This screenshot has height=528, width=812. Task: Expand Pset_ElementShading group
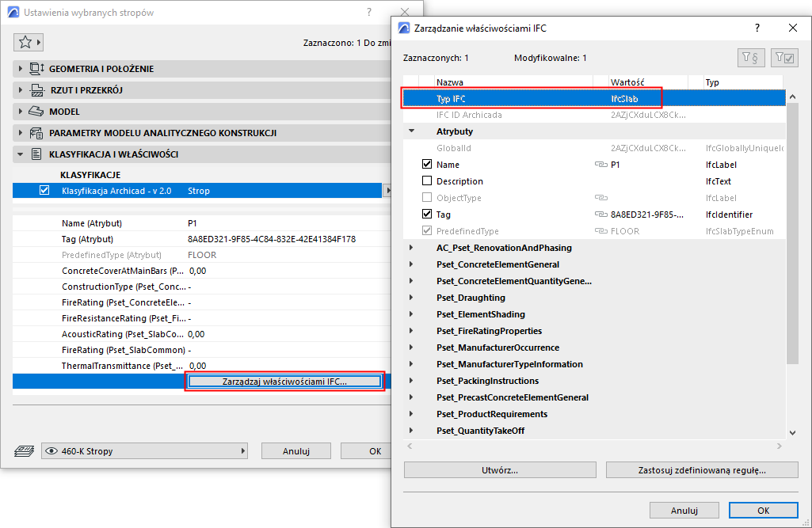click(x=411, y=313)
